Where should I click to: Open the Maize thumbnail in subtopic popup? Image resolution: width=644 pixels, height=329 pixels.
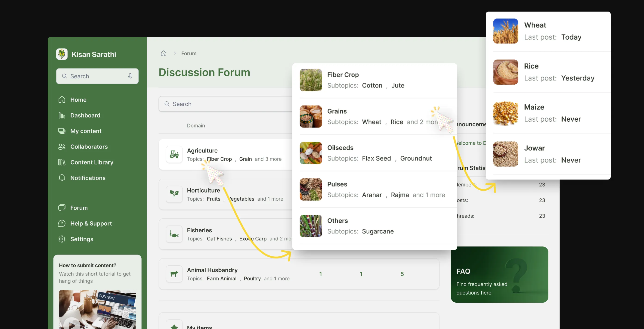(x=505, y=113)
